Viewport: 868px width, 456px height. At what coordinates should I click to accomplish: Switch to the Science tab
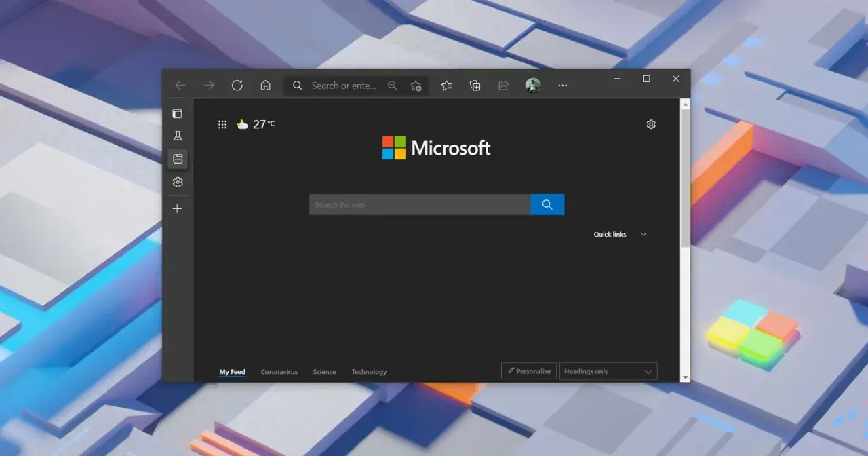[x=324, y=372]
